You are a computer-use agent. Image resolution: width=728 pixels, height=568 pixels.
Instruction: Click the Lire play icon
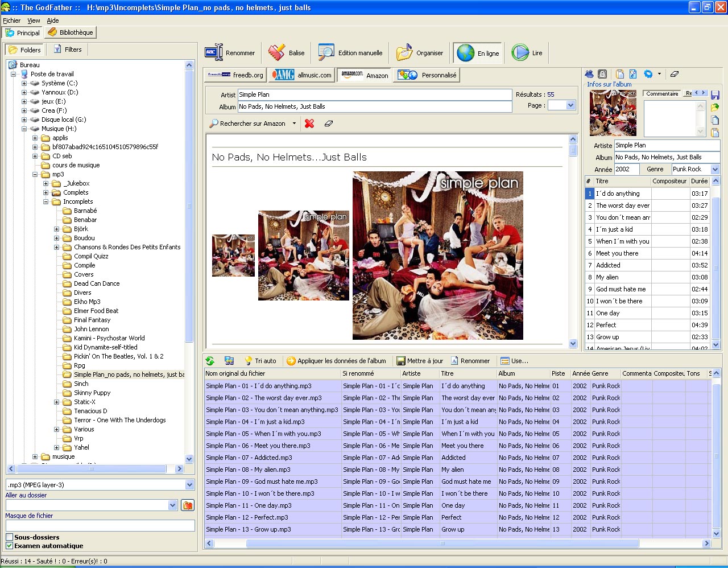coord(520,52)
